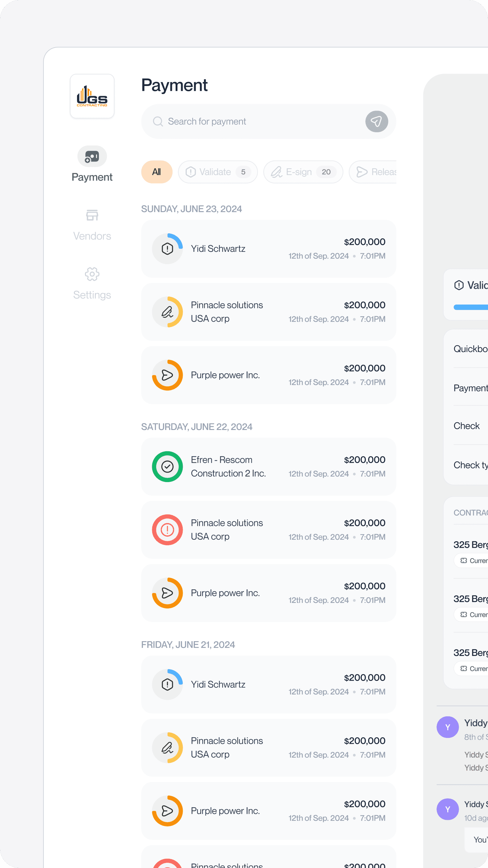Filter by E-sign tab

303,172
